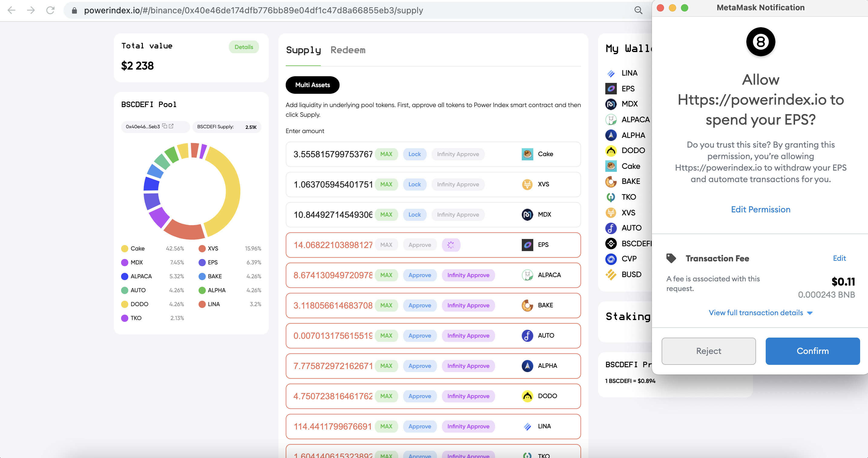Select BUSD icon in My Wallet
The image size is (868, 458).
610,274
